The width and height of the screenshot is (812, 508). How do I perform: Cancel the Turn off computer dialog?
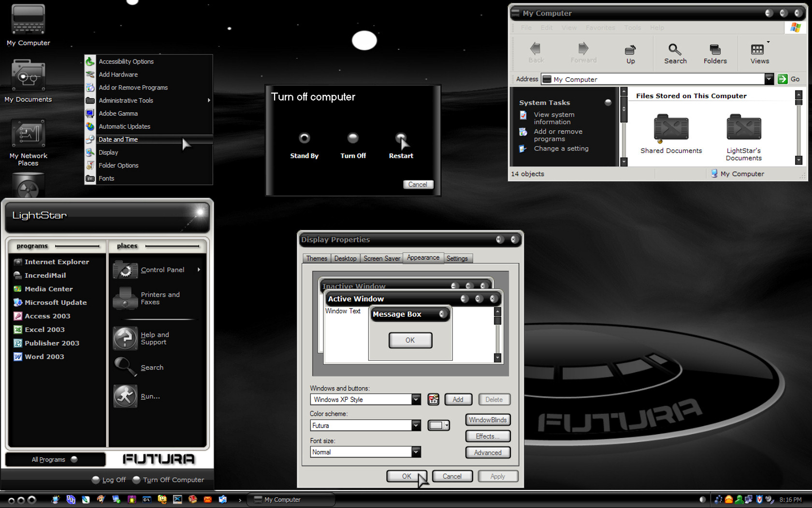tap(418, 184)
